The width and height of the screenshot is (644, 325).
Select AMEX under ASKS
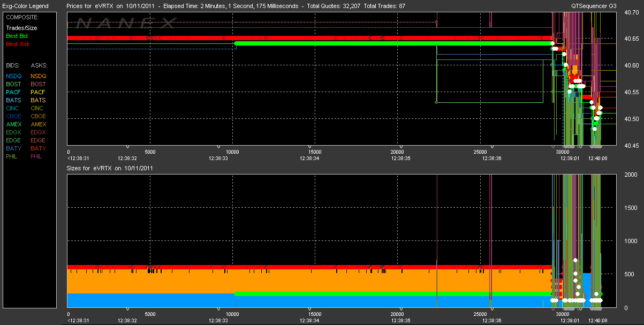pos(39,124)
